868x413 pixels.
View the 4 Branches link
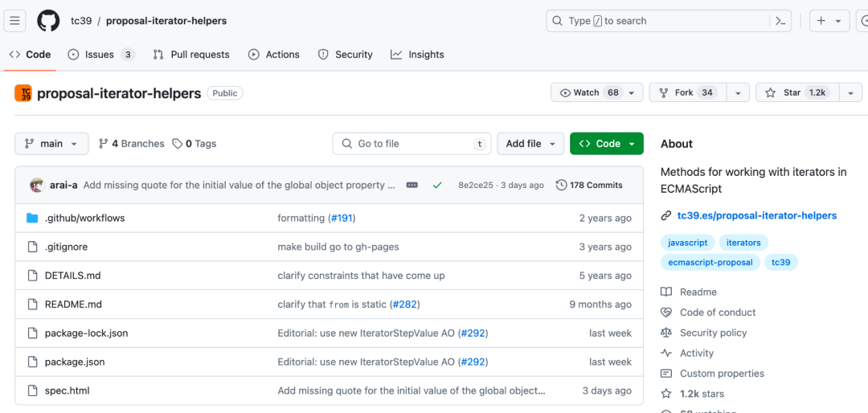pyautogui.click(x=131, y=143)
